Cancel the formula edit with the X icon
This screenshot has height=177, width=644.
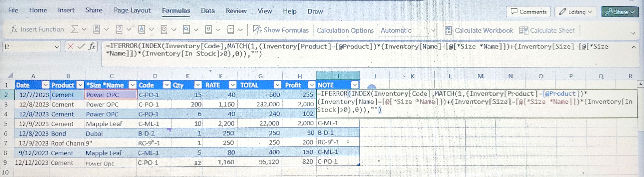(70, 46)
